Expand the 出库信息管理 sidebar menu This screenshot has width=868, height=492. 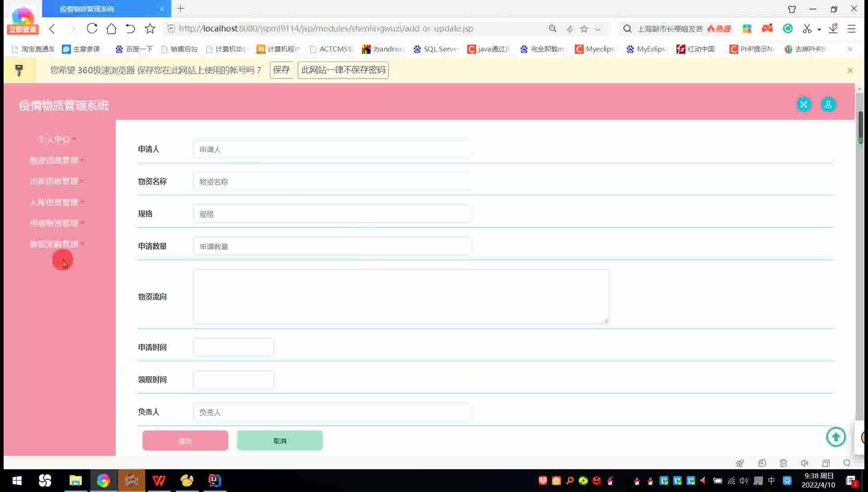(55, 181)
